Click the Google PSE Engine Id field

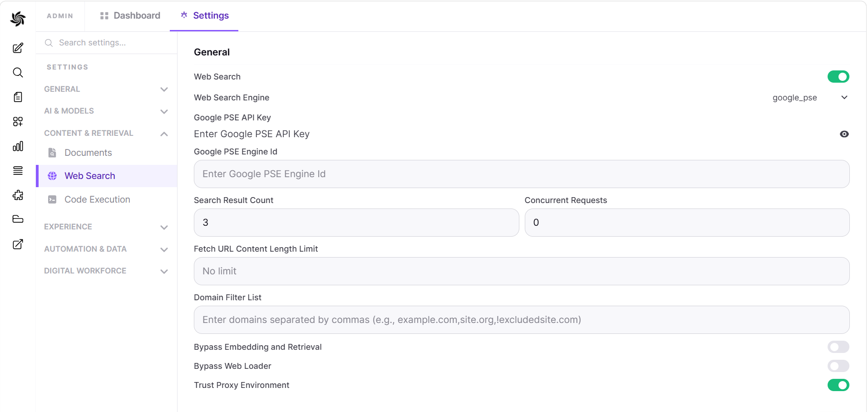522,174
